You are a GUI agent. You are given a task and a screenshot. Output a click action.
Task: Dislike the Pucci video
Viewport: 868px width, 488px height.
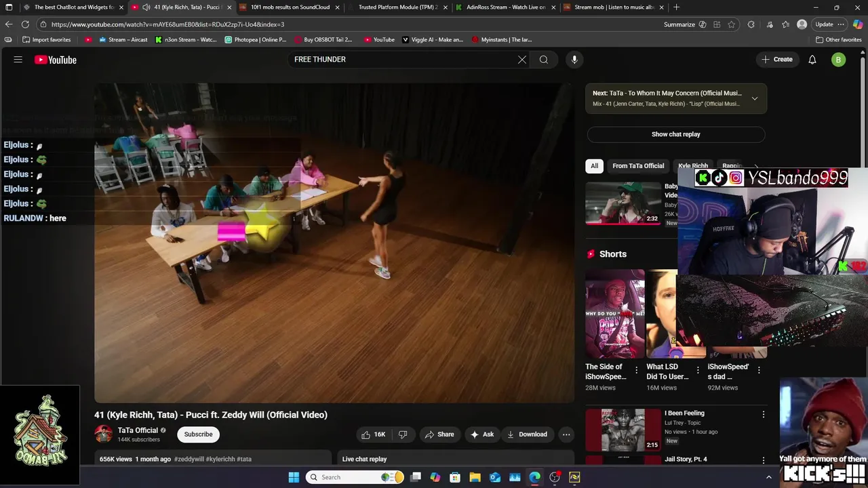pyautogui.click(x=403, y=434)
